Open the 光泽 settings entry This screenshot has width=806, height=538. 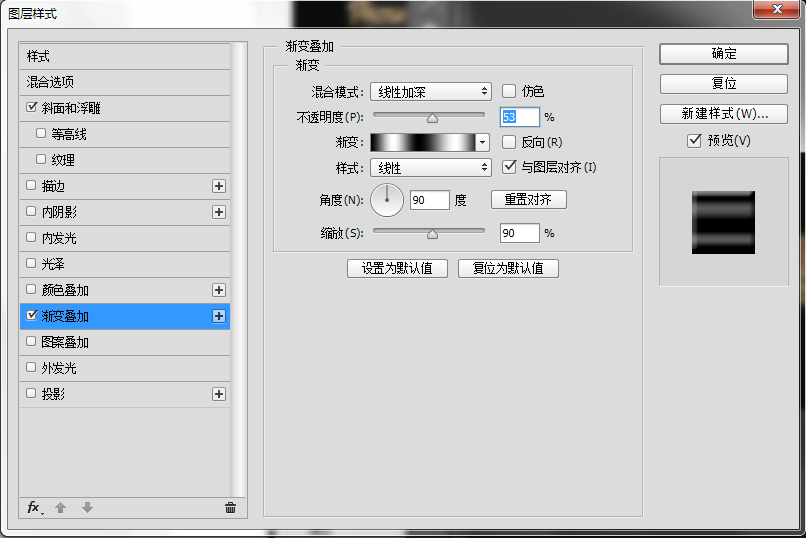(53, 264)
